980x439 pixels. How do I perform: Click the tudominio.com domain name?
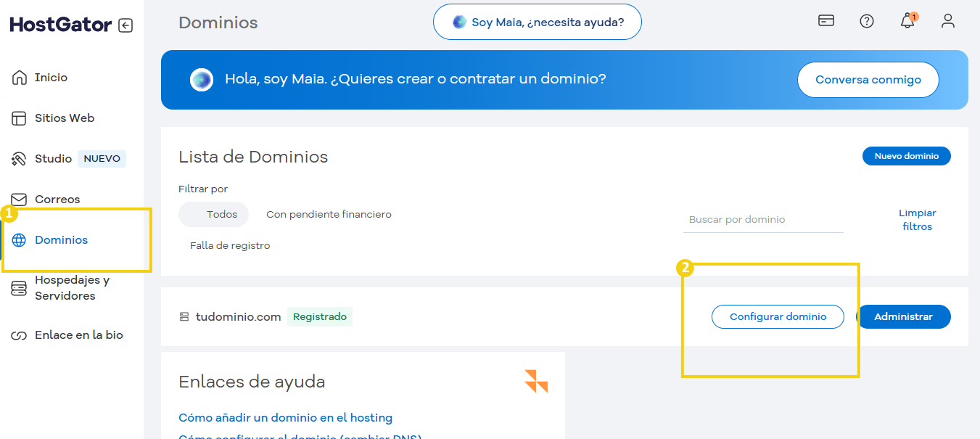pos(238,317)
